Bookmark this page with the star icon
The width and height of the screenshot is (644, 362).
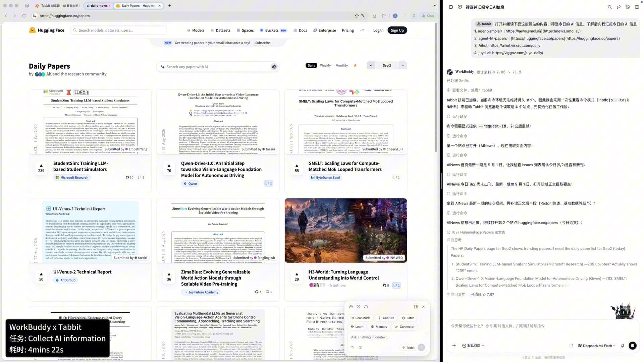tap(357, 16)
